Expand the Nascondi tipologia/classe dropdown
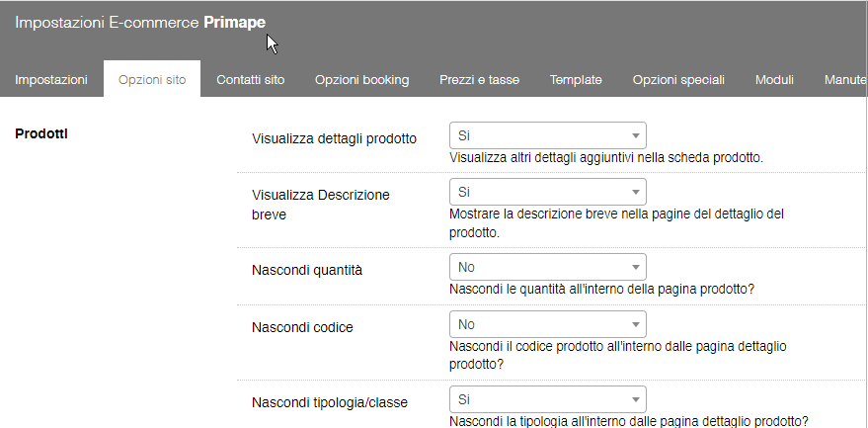Image resolution: width=868 pixels, height=428 pixels. click(547, 399)
